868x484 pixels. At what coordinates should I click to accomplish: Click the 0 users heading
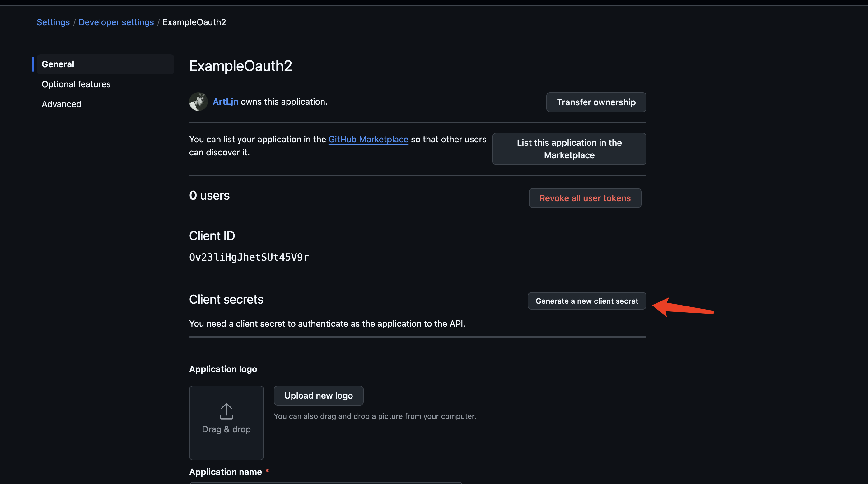tap(209, 195)
